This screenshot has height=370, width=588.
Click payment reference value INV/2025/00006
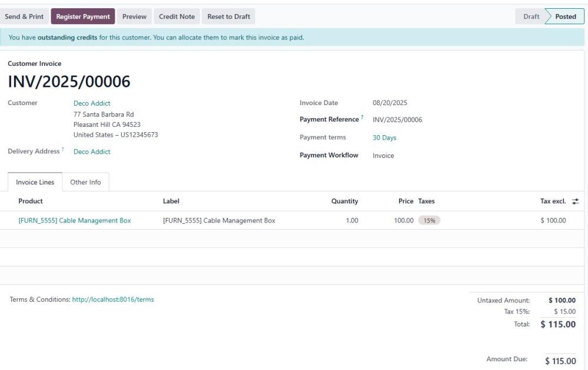pos(397,120)
